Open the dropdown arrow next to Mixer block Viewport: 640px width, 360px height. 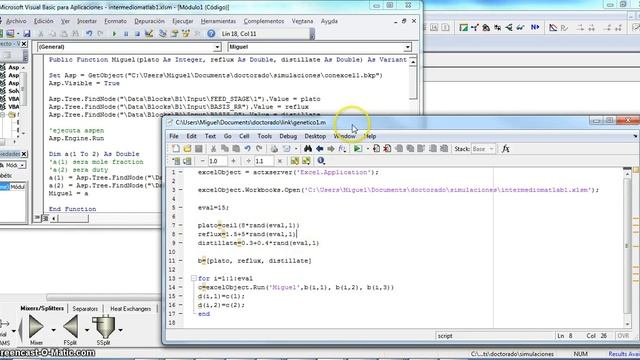(53, 330)
